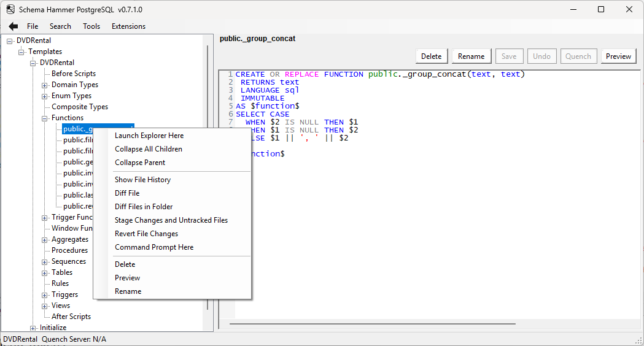Expand the Triggers node
Viewport: 644px width, 346px height.
[x=44, y=295]
